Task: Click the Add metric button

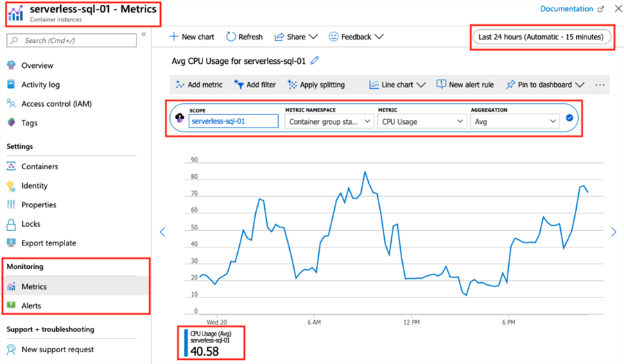Action: coord(199,85)
